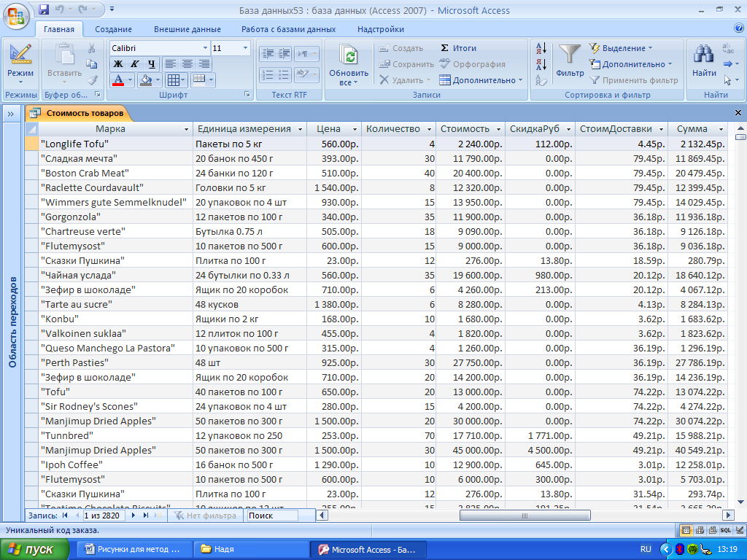Click the Нет фильтра indicator
The image size is (747, 560).
tap(205, 516)
